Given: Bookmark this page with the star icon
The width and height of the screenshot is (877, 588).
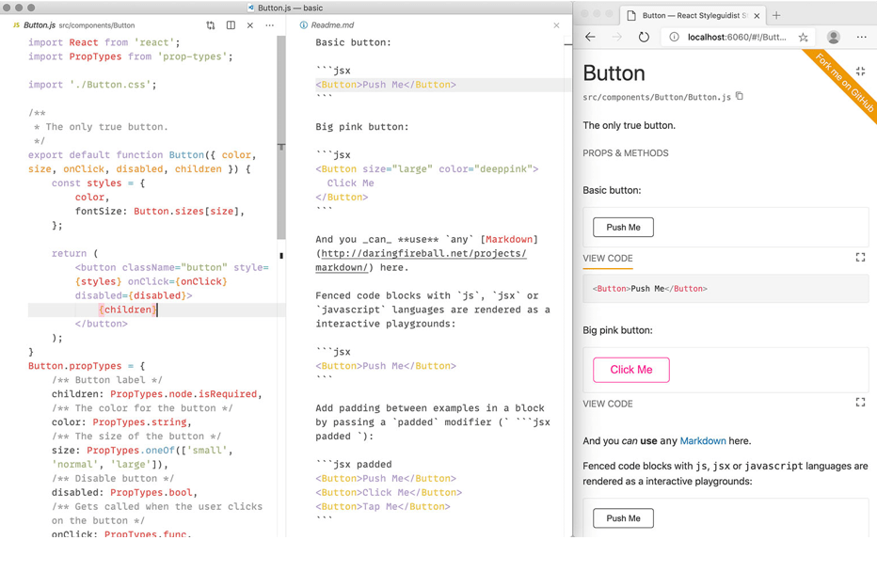Looking at the screenshot, I should [x=804, y=37].
